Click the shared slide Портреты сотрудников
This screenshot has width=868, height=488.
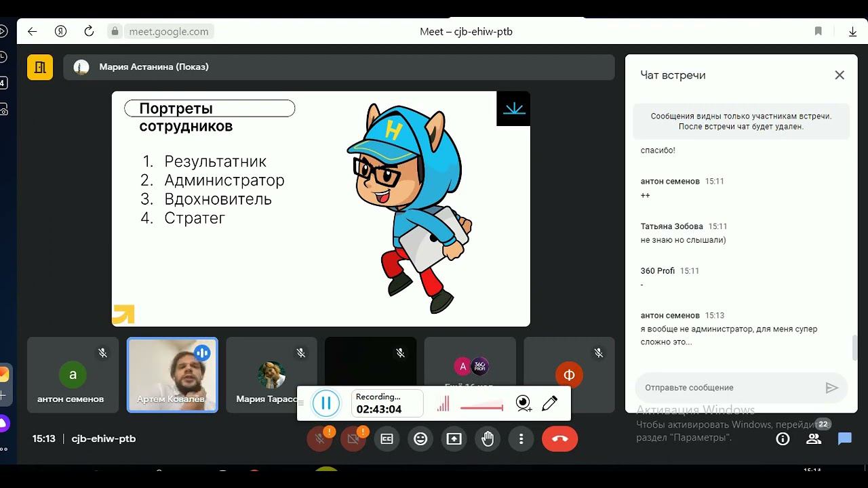pyautogui.click(x=321, y=209)
